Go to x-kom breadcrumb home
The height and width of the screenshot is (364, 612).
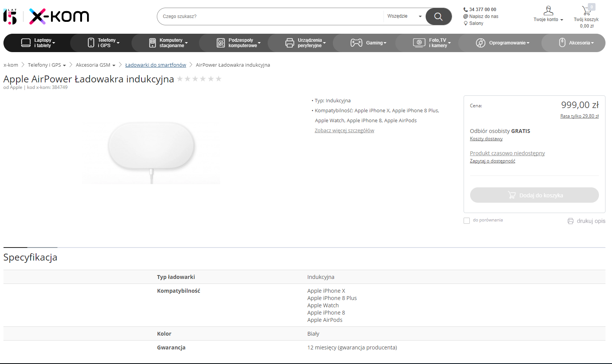click(11, 65)
